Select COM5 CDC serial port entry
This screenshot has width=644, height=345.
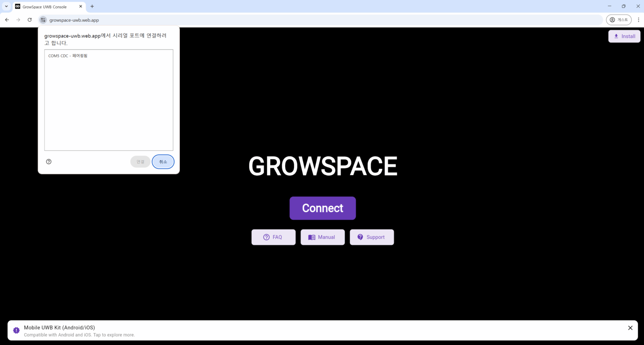[109, 56]
